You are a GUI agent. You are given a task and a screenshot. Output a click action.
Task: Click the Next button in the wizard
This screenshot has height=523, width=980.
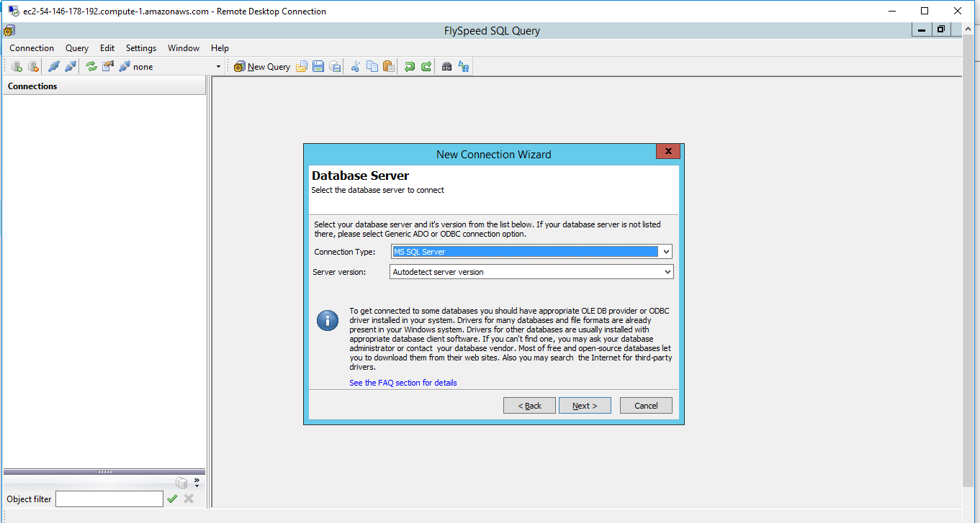pos(585,405)
